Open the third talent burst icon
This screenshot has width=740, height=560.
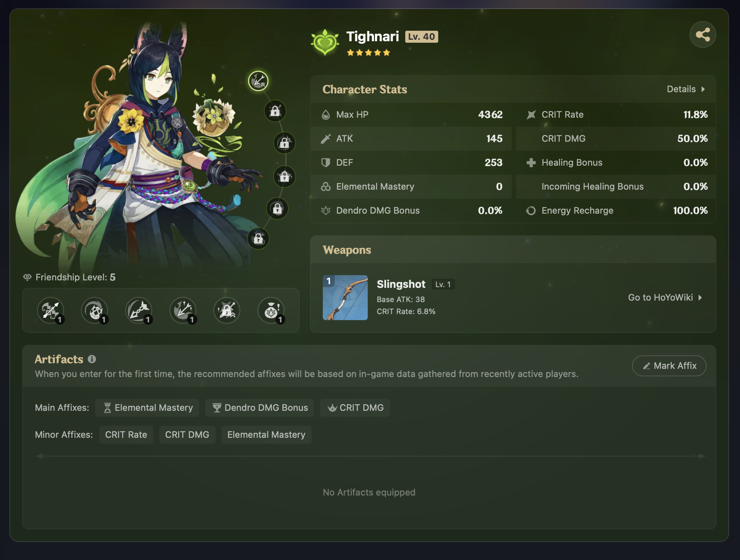139,310
